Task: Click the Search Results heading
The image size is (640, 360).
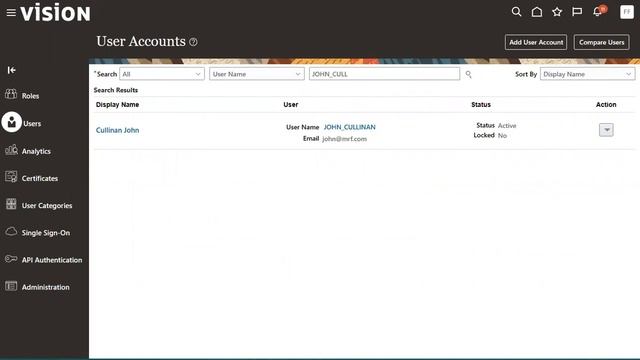Action: tap(116, 90)
